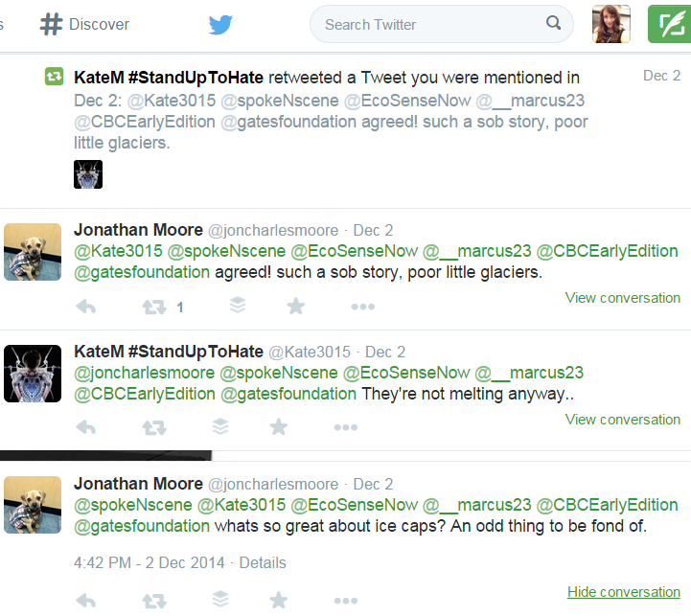Image resolution: width=691 pixels, height=616 pixels.
Task: Click the retweet icon on ice caps tweet
Action: pyautogui.click(x=153, y=601)
